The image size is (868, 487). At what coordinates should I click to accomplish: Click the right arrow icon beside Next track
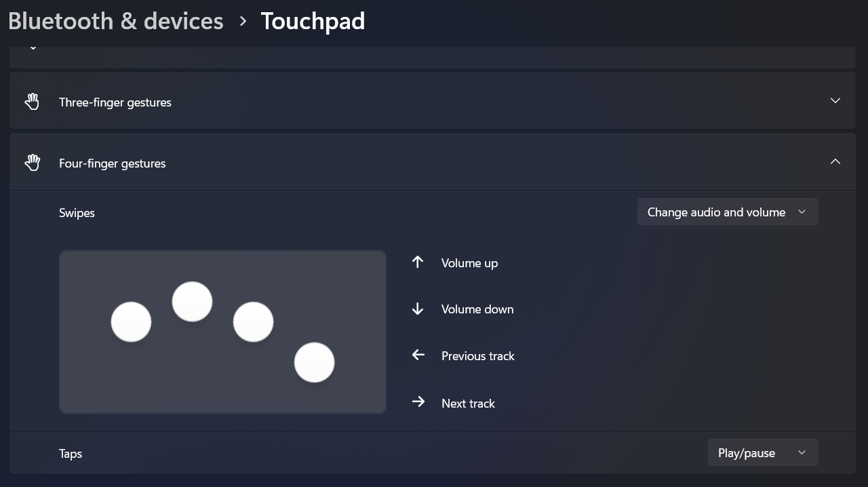(x=418, y=402)
